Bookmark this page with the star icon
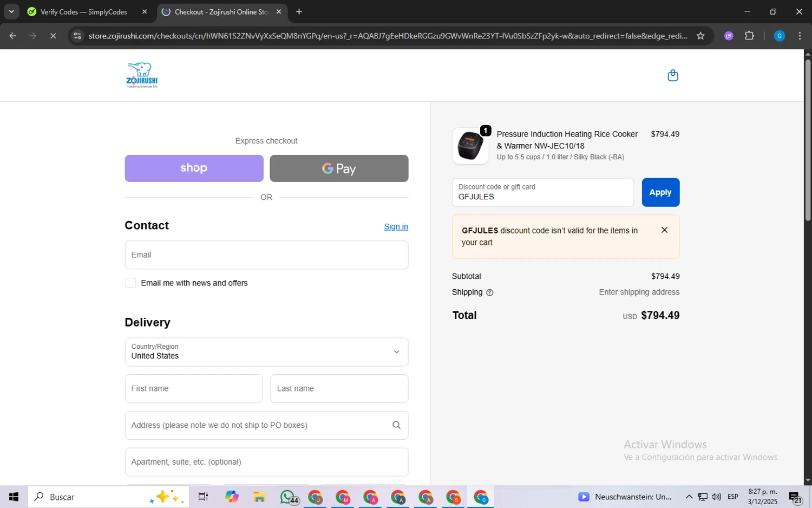The image size is (812, 508). (700, 36)
